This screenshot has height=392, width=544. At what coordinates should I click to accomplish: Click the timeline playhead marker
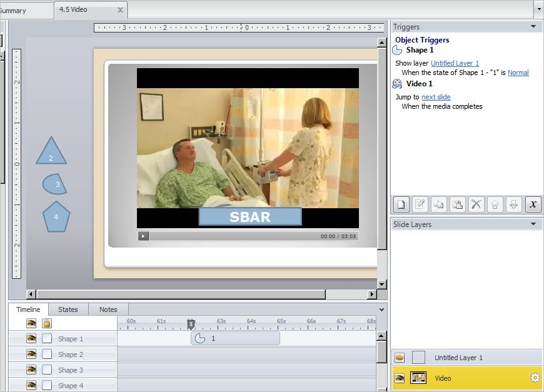click(191, 323)
